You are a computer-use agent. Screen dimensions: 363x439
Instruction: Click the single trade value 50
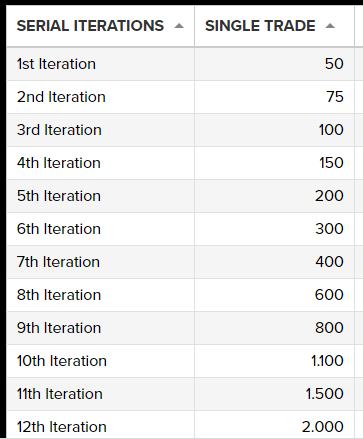pos(334,64)
